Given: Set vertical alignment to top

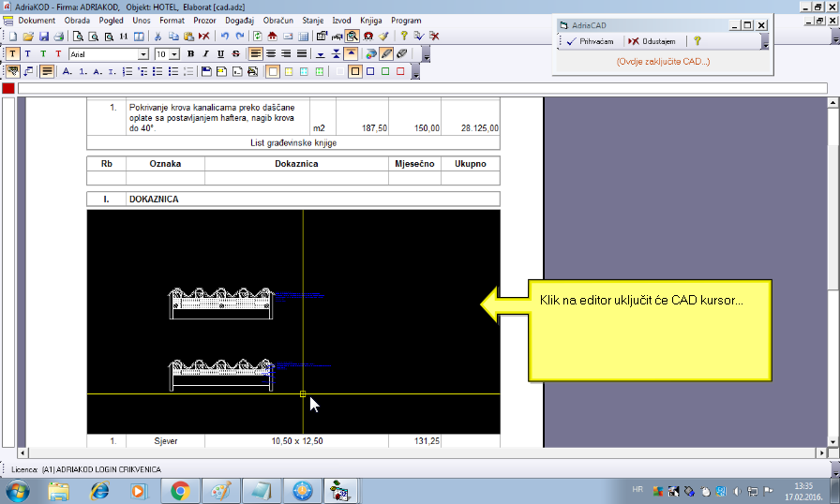Looking at the screenshot, I should (x=351, y=54).
